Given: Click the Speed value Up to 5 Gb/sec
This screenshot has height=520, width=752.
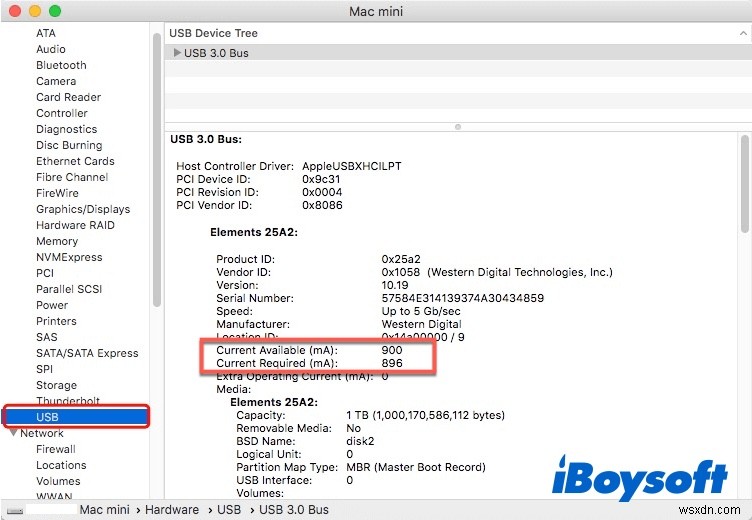Looking at the screenshot, I should click(421, 311).
